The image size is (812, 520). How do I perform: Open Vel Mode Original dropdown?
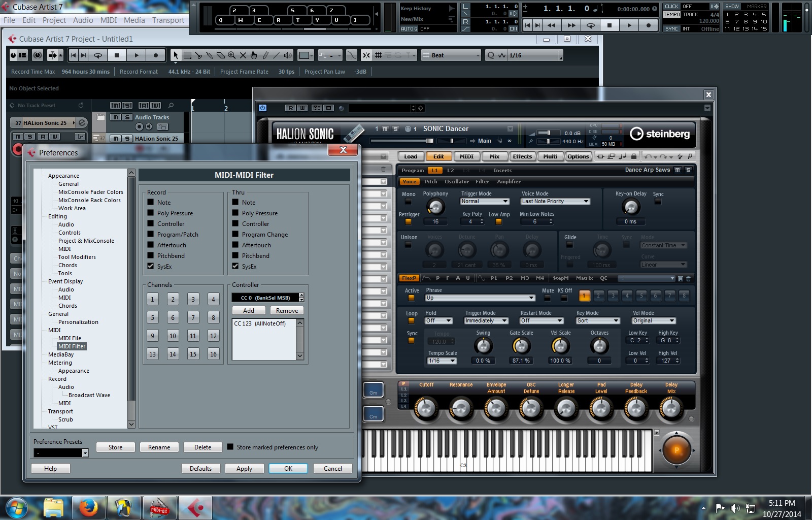pos(654,321)
